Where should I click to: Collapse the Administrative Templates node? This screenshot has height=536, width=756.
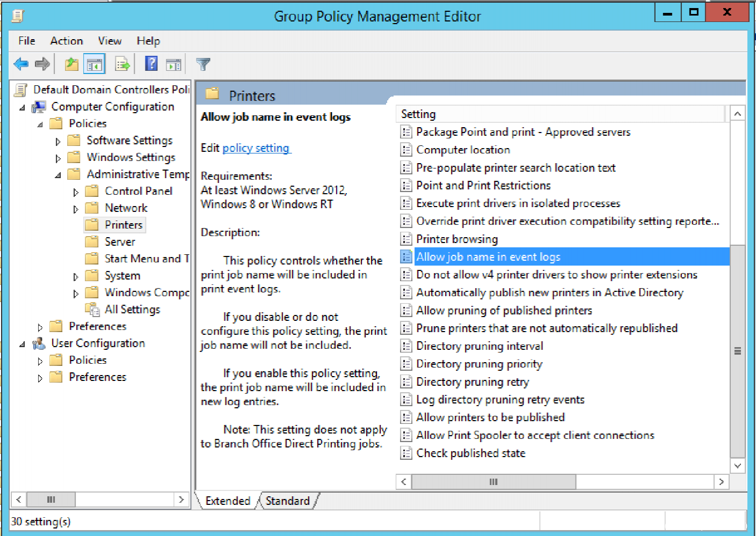click(x=58, y=175)
